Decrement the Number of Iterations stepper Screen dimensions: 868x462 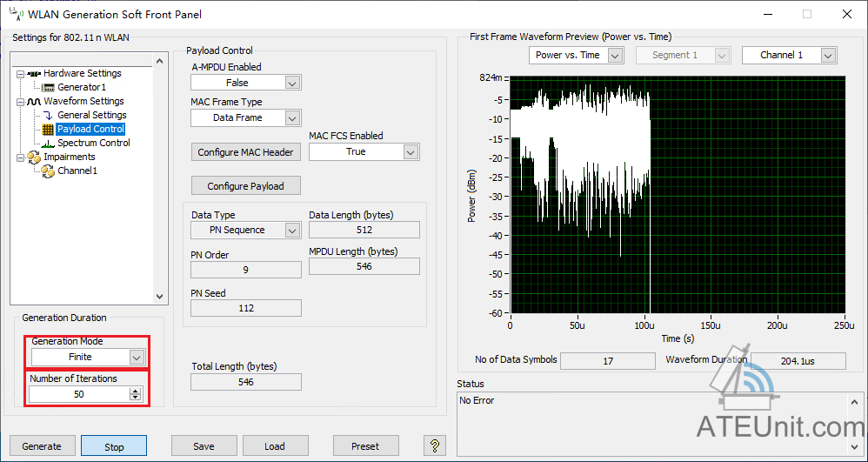point(135,398)
